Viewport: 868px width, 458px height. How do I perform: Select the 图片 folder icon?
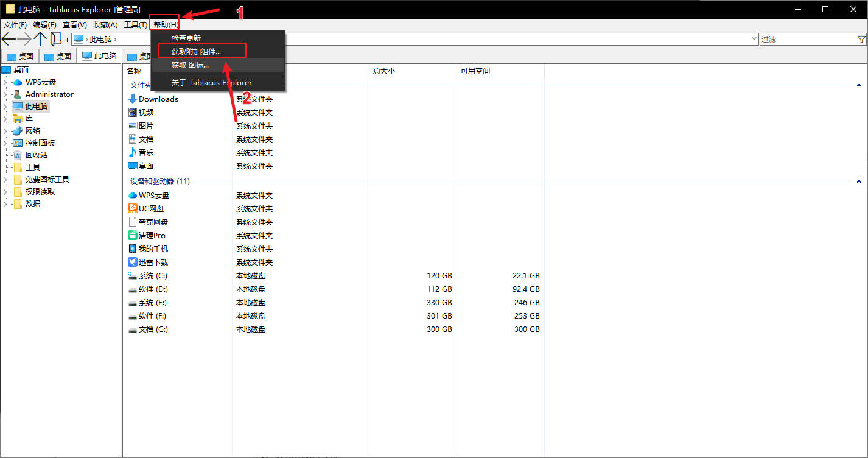coord(133,125)
